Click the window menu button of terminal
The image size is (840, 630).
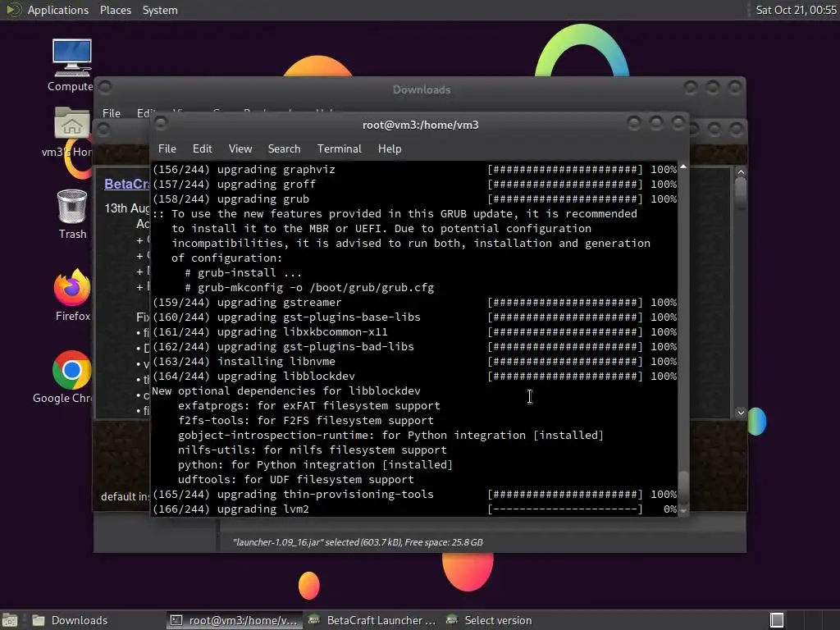160,123
